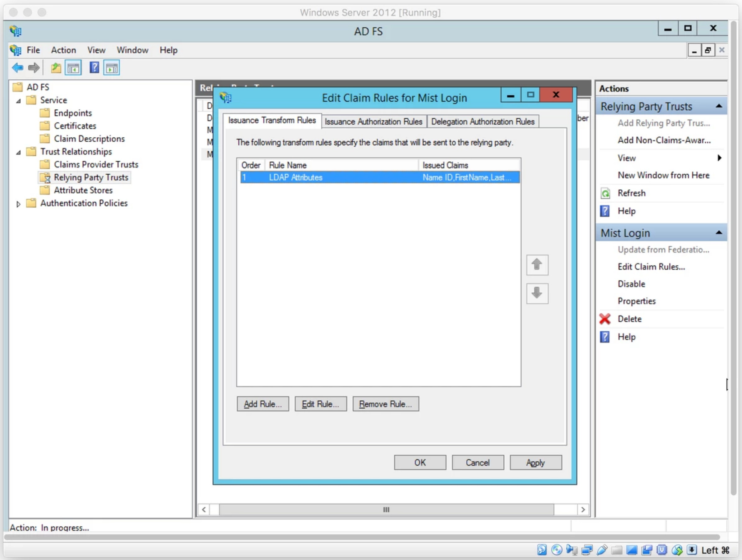Collapse the Service tree node

[19, 101]
